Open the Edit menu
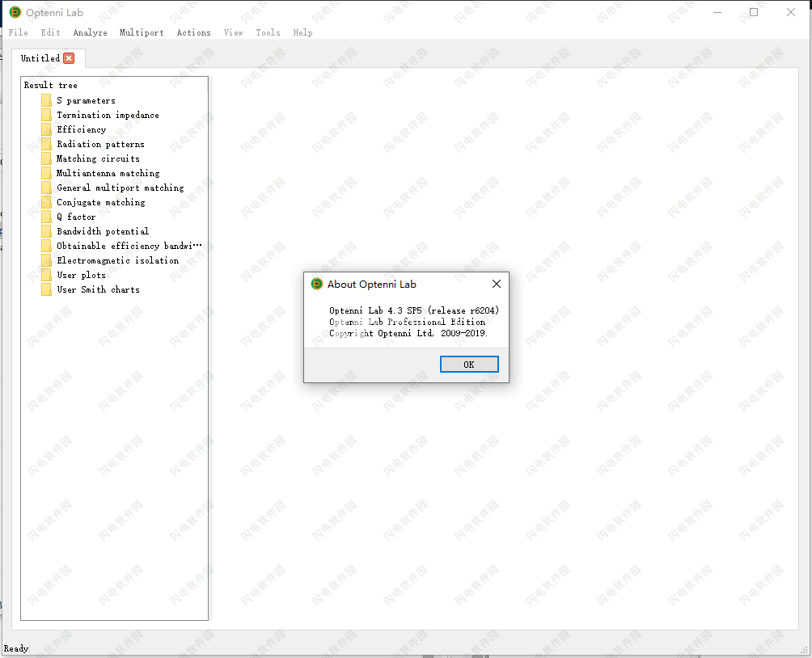This screenshot has width=812, height=658. [50, 32]
